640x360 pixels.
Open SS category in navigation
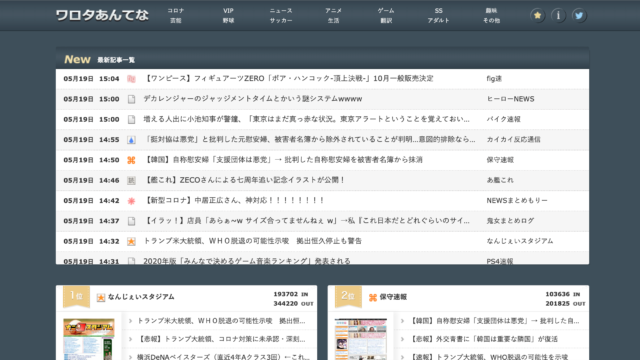[x=438, y=11]
